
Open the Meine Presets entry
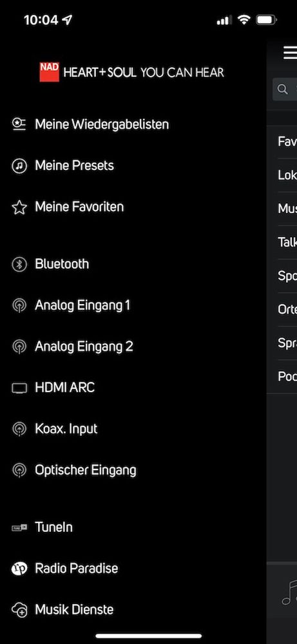[x=74, y=166]
